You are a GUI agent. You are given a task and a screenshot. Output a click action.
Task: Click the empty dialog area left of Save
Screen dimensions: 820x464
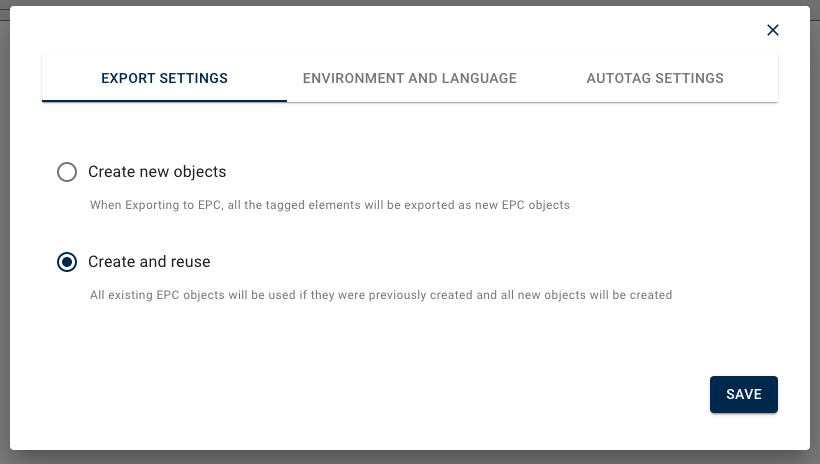click(x=400, y=394)
